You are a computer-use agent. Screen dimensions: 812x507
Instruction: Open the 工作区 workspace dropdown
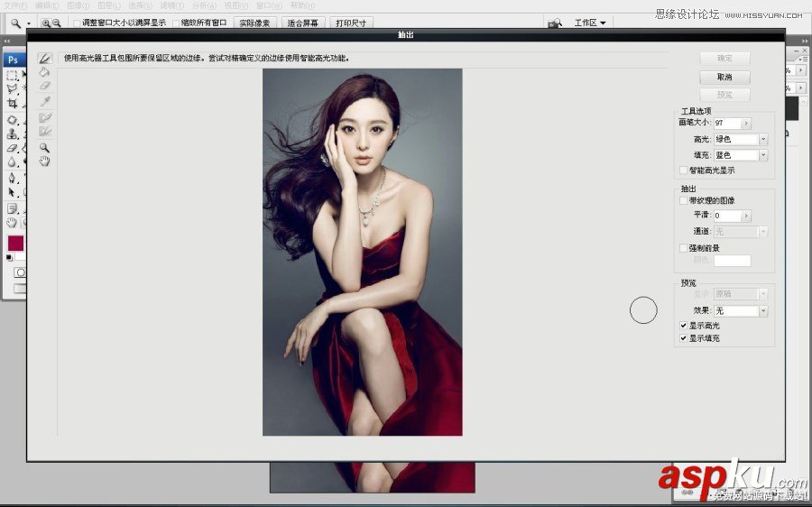(x=590, y=23)
